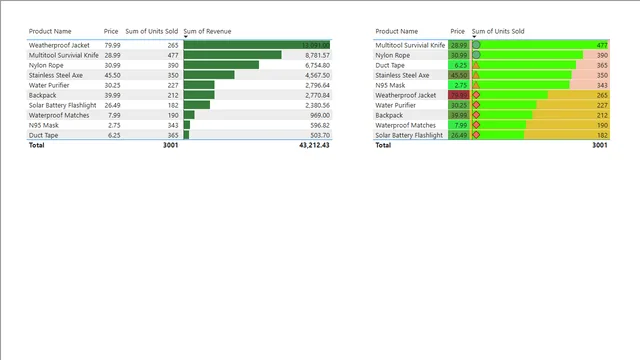Select Nylon Rope in right table
This screenshot has height=360, width=640.
pyautogui.click(x=393, y=55)
